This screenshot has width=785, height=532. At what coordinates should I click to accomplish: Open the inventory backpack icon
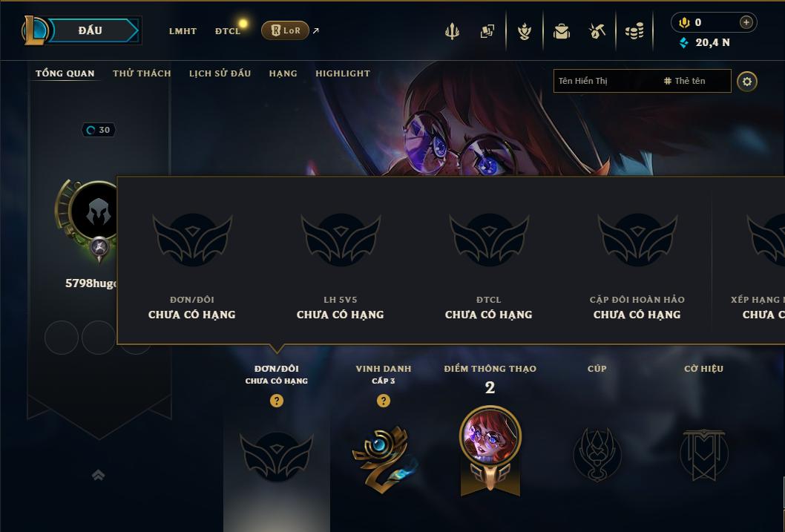(x=561, y=31)
